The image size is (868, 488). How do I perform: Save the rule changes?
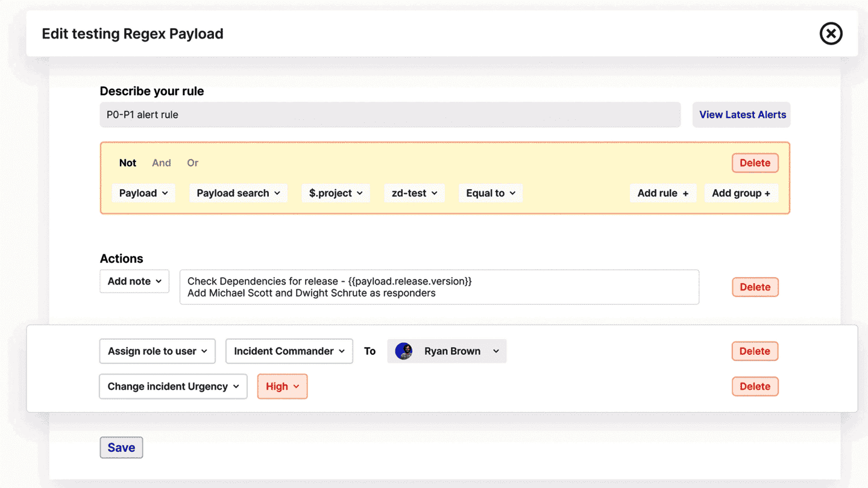[x=121, y=448]
